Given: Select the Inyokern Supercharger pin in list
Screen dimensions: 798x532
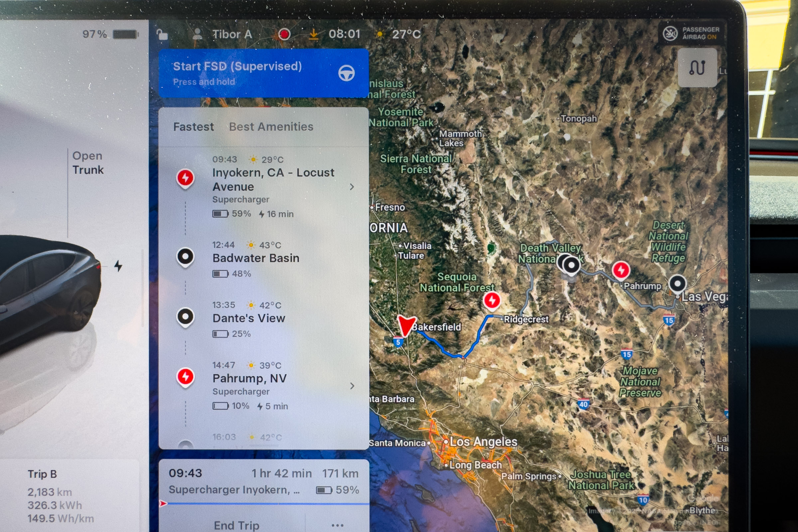Looking at the screenshot, I should (185, 179).
